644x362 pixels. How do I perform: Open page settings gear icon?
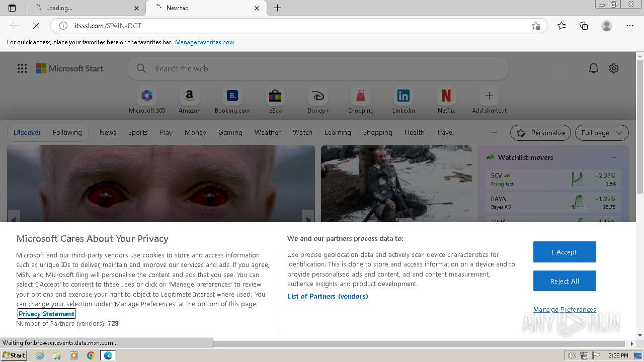tap(614, 68)
